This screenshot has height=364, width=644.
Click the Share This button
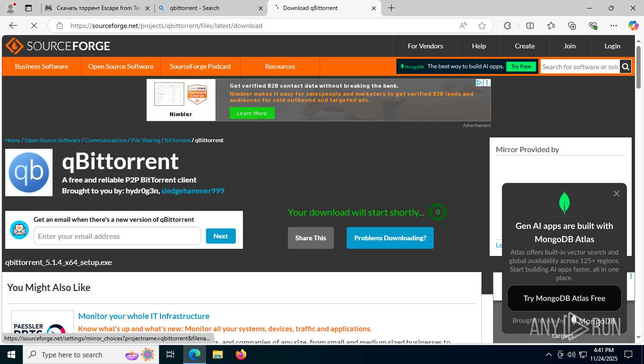311,238
